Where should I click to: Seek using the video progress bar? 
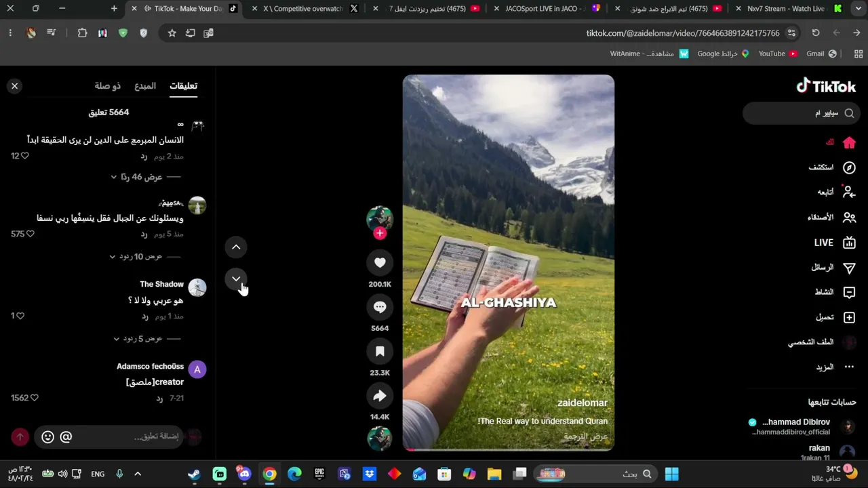click(509, 449)
